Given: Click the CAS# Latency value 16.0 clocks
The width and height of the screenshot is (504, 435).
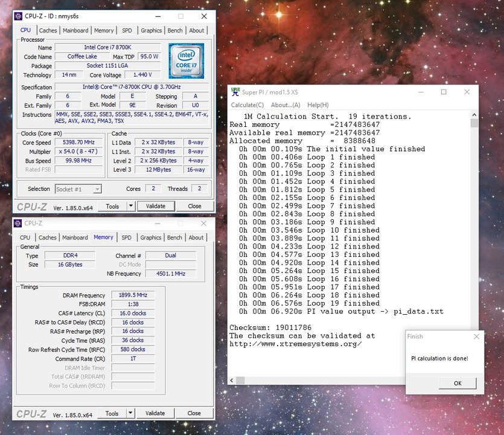Looking at the screenshot, I should click(x=133, y=313).
